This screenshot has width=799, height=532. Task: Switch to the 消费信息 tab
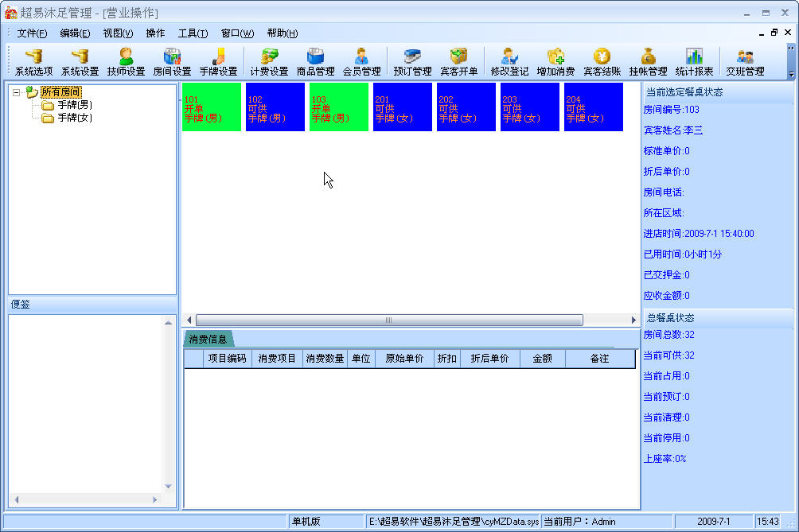coord(208,340)
